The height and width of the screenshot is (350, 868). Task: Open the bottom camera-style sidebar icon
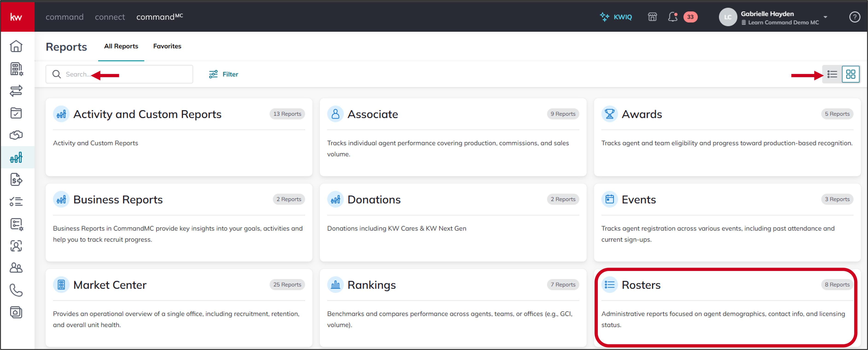tap(16, 313)
